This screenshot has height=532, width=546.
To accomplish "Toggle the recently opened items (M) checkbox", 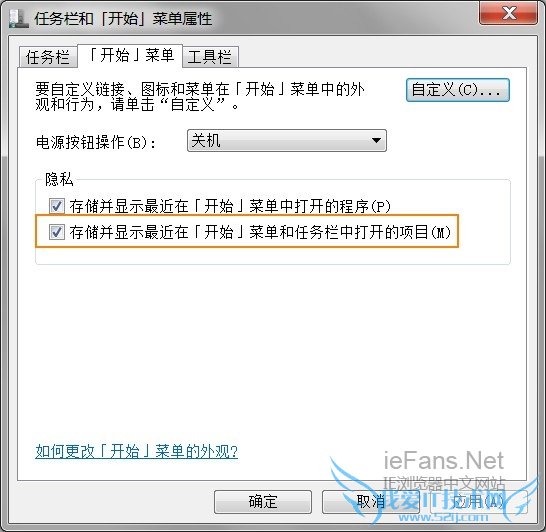I will 56,232.
